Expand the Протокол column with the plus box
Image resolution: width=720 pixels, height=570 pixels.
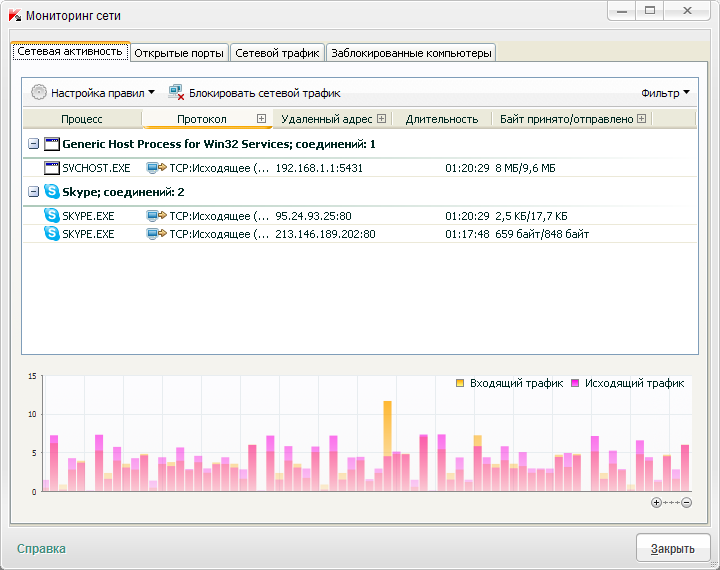click(262, 119)
